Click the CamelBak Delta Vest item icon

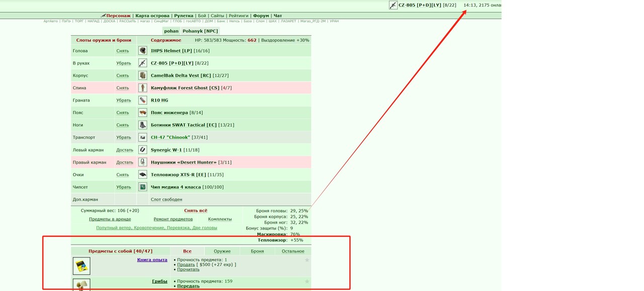142,76
